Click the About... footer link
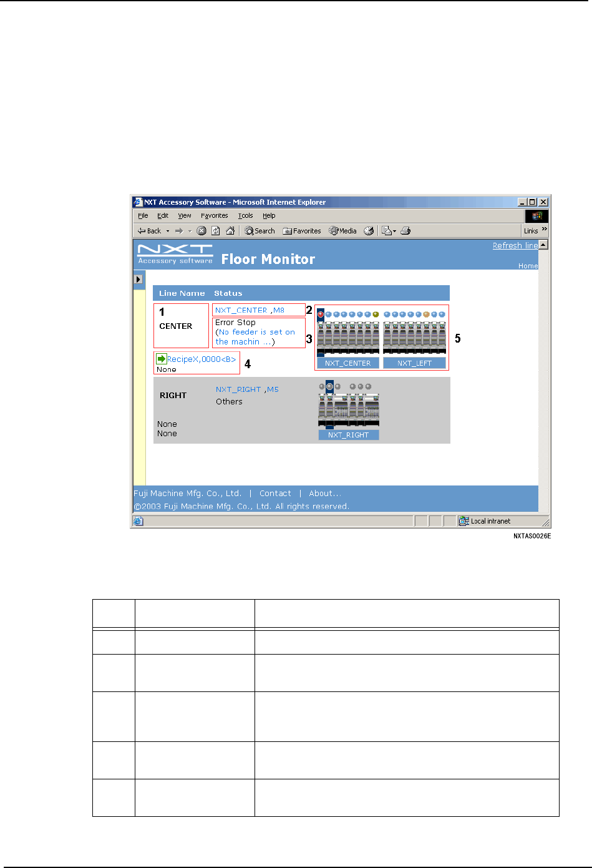Image resolution: width=592 pixels, height=868 pixels. [x=325, y=493]
